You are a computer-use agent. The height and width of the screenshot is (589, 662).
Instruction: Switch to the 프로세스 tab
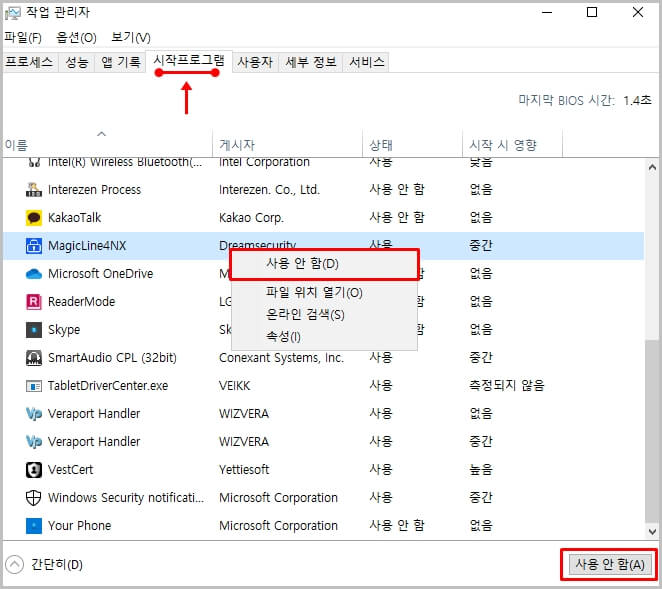pyautogui.click(x=29, y=62)
